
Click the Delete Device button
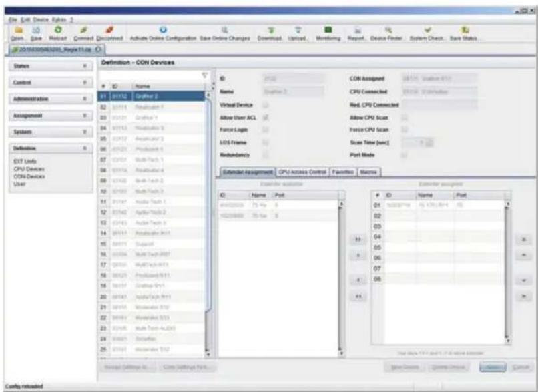tap(449, 367)
